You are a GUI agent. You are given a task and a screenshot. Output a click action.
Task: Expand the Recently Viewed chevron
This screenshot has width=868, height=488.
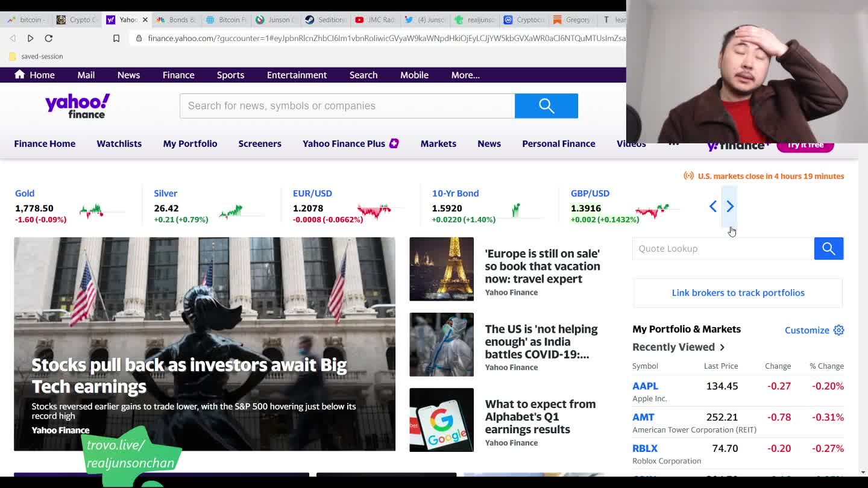pos(722,347)
